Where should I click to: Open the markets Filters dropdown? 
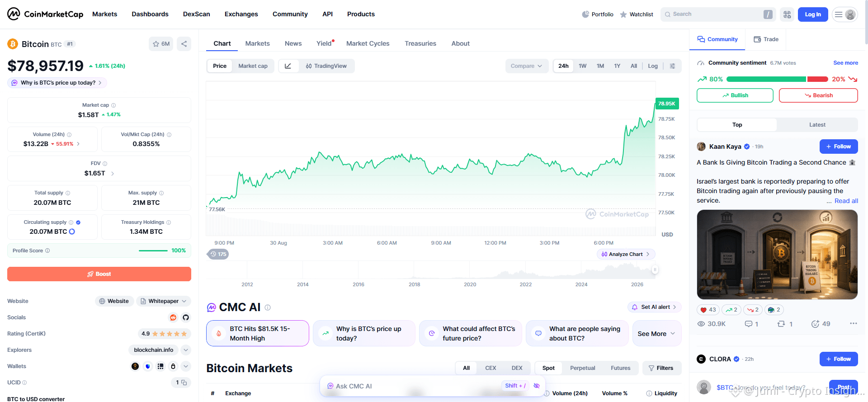click(661, 368)
